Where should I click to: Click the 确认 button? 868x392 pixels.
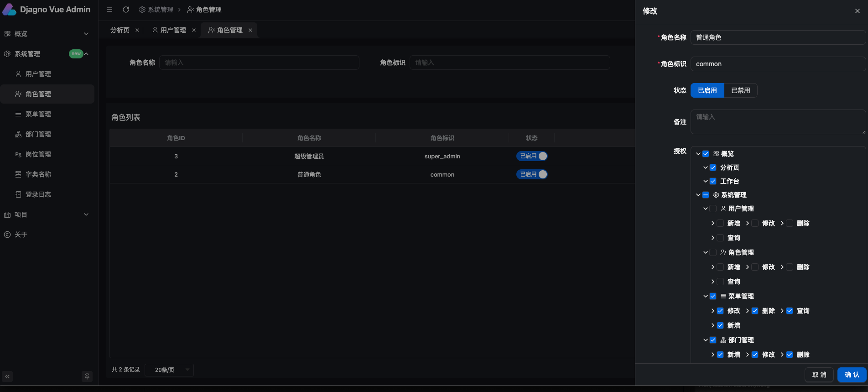852,375
